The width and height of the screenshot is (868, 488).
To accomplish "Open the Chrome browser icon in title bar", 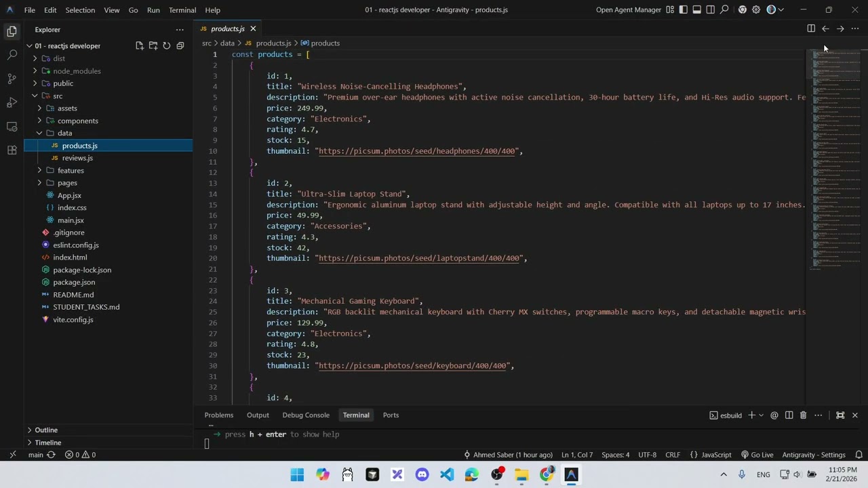I will tap(743, 9).
